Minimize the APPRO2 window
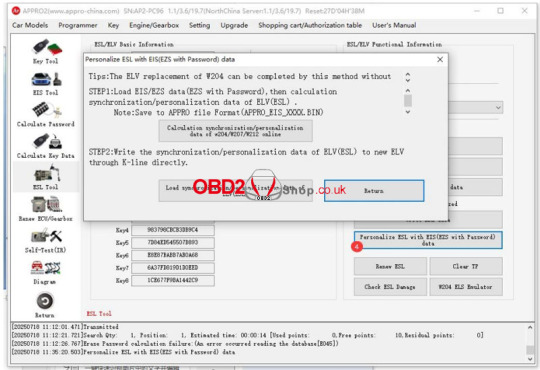The image size is (540, 370). pyautogui.click(x=477, y=11)
